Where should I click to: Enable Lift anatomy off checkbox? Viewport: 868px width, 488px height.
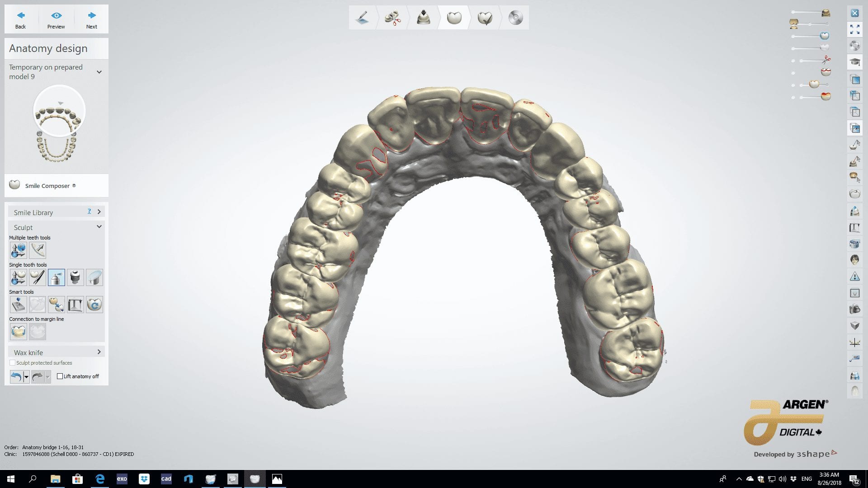(x=60, y=376)
